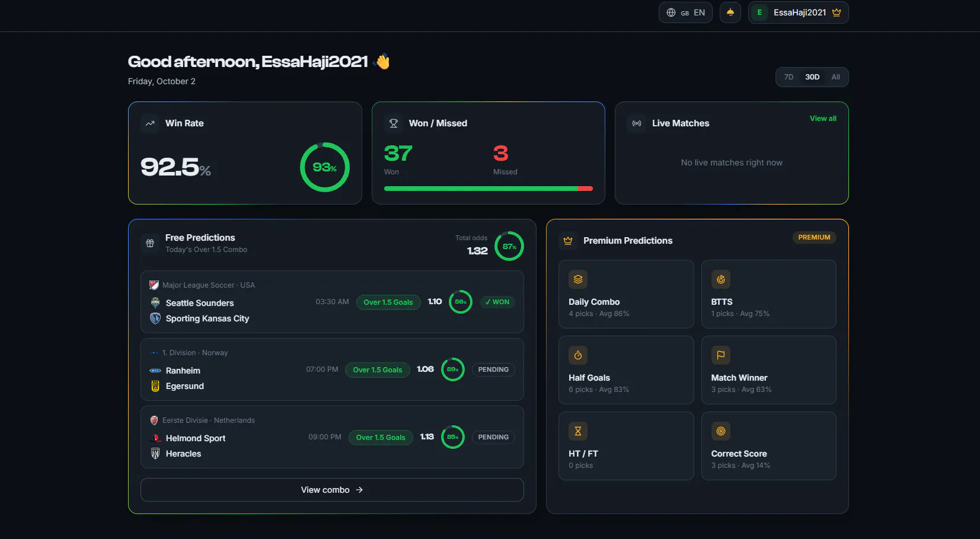Click the Heracles team crest

pos(155,454)
